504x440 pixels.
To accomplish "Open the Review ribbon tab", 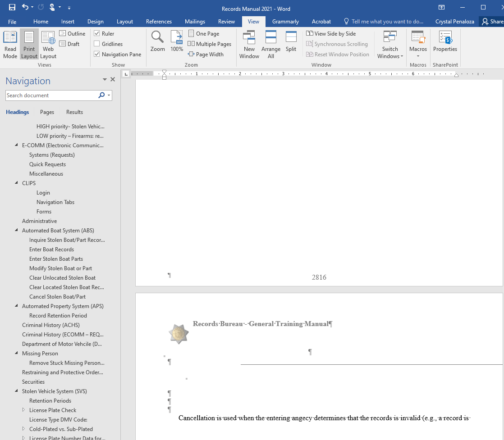I will 226,22.
